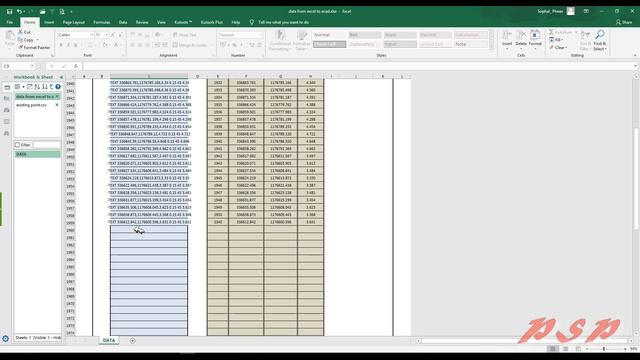
Task: Adjust the zoom slider in status bar
Action: click(604, 349)
